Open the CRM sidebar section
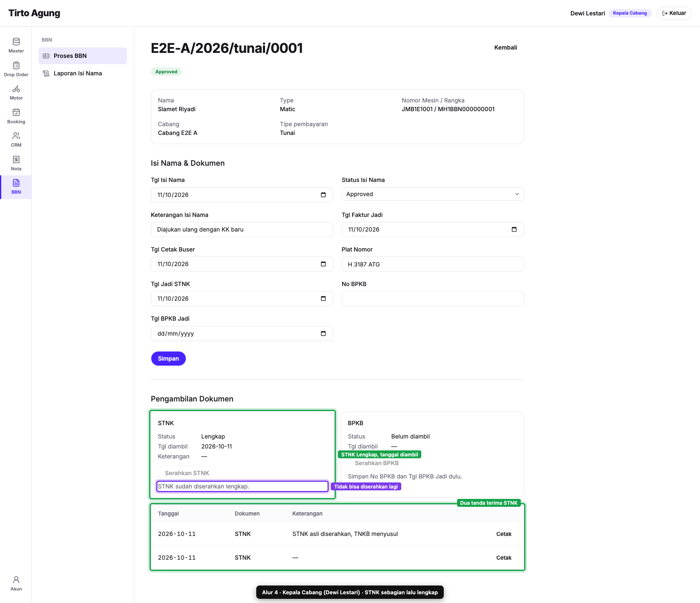700x603 pixels. tap(16, 140)
